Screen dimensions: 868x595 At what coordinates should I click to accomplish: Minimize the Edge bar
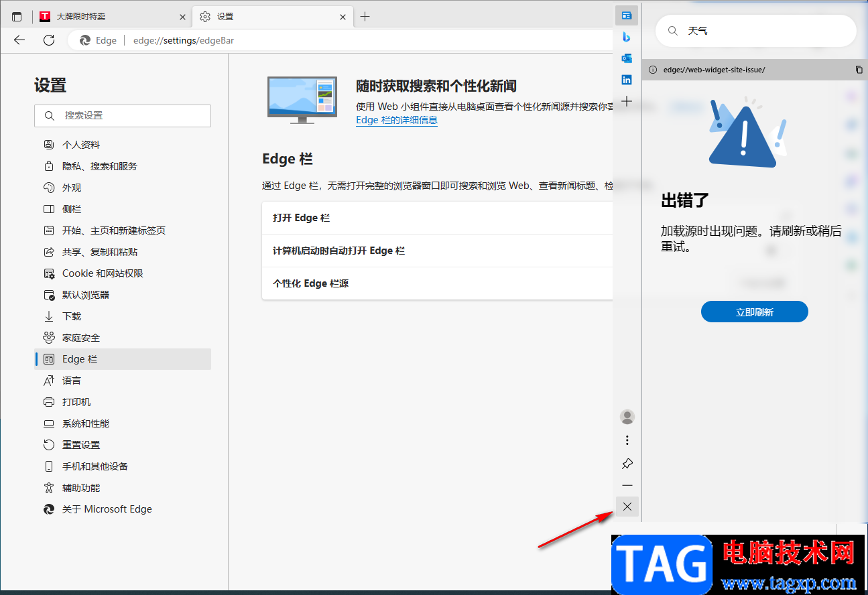click(627, 485)
